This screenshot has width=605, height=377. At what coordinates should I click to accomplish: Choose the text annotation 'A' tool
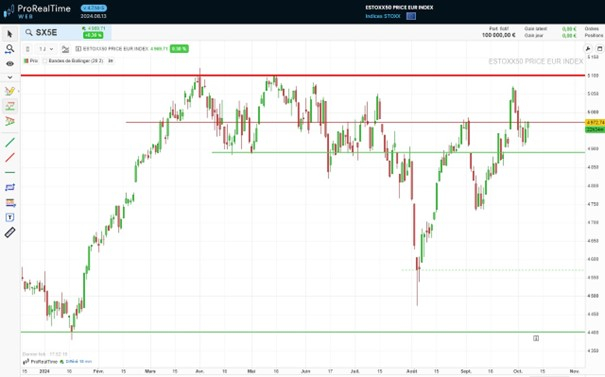(x=10, y=121)
